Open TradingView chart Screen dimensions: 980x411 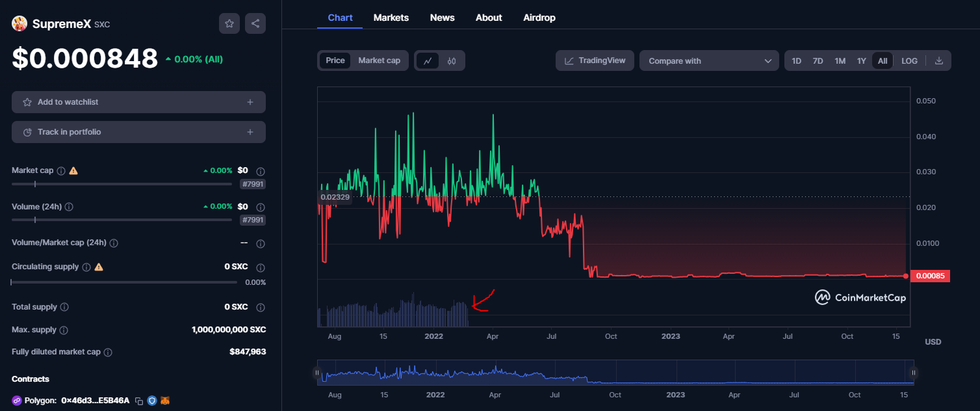click(x=595, y=60)
